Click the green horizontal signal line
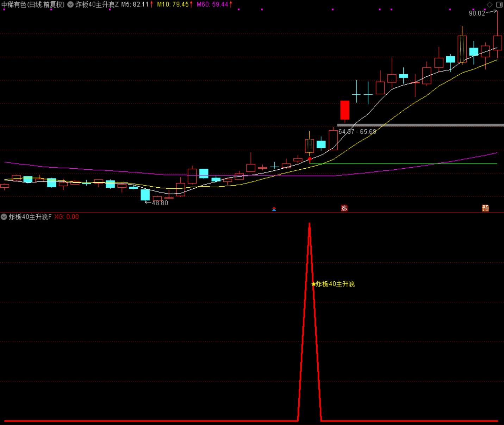Viewport: 504px width, 425px height. coord(403,164)
